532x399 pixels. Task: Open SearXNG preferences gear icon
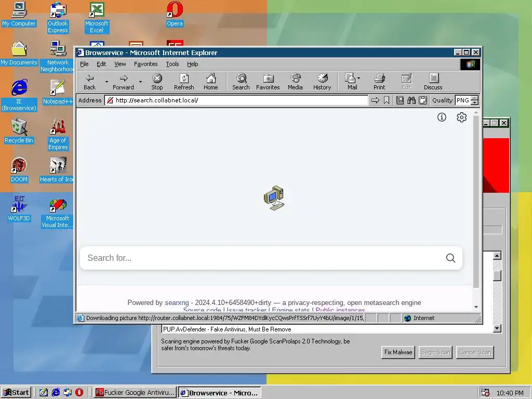[x=461, y=117]
